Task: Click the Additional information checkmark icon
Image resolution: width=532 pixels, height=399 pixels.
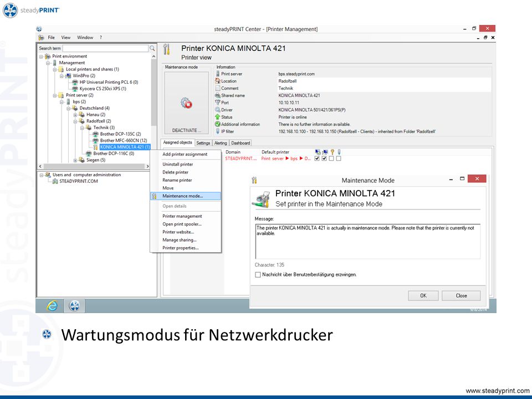Action: (x=217, y=124)
